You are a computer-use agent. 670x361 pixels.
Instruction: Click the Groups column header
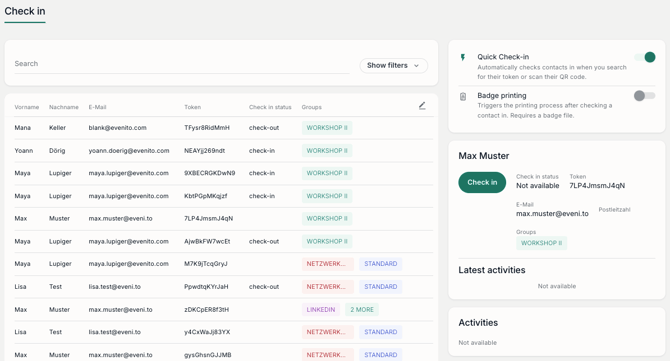pos(311,107)
